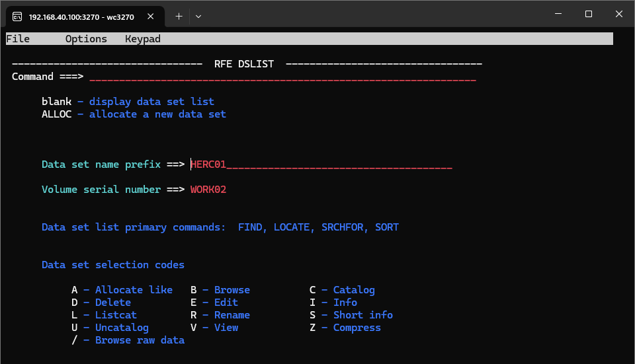The image size is (635, 364).
Task: Click 'Data set selection codes' heading
Action: 113,265
